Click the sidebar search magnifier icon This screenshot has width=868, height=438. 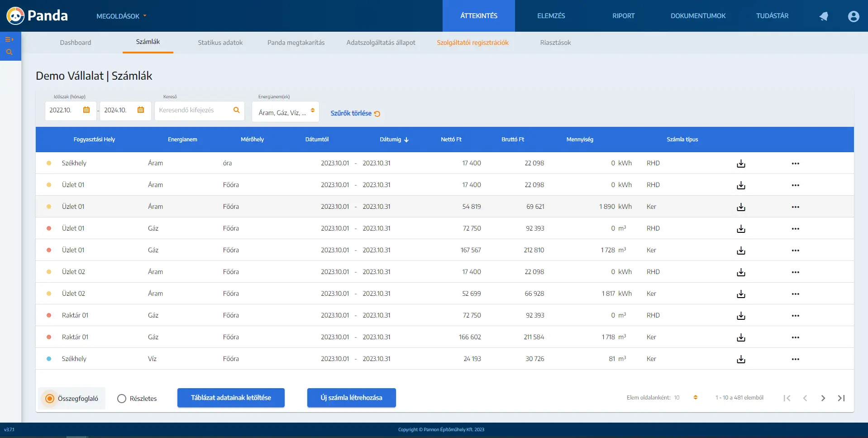pyautogui.click(x=9, y=52)
